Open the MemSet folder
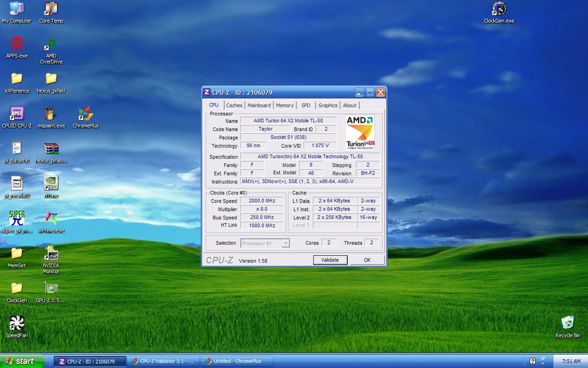The width and height of the screenshot is (588, 368). click(17, 257)
